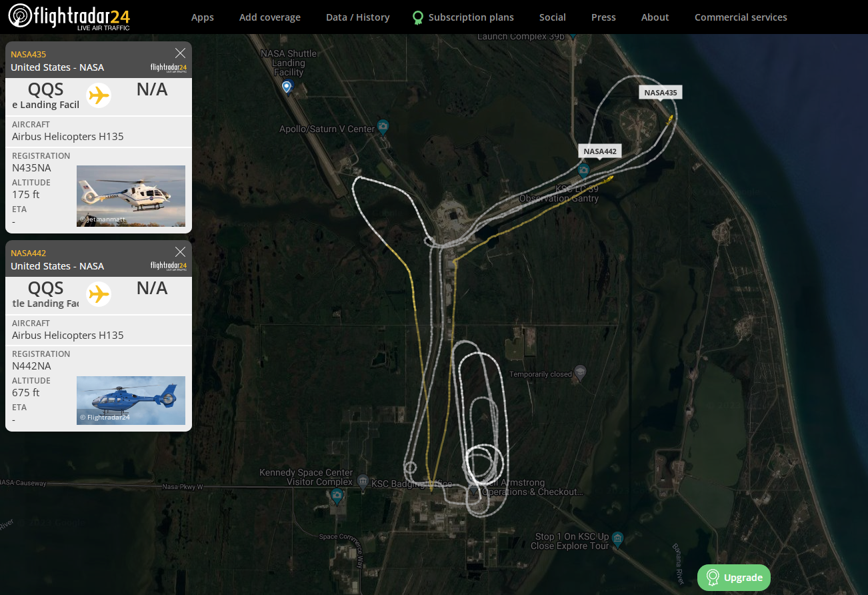Open the About menu
This screenshot has height=595, width=868.
pos(655,17)
